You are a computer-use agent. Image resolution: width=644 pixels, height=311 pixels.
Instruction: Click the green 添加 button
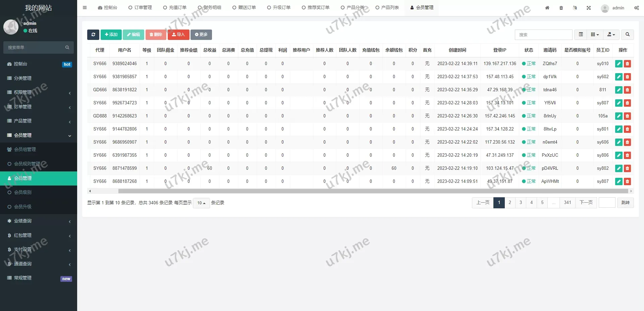(x=111, y=35)
